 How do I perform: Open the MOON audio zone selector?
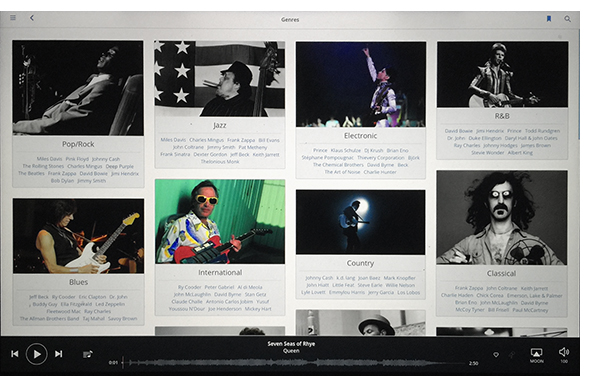coord(536,355)
